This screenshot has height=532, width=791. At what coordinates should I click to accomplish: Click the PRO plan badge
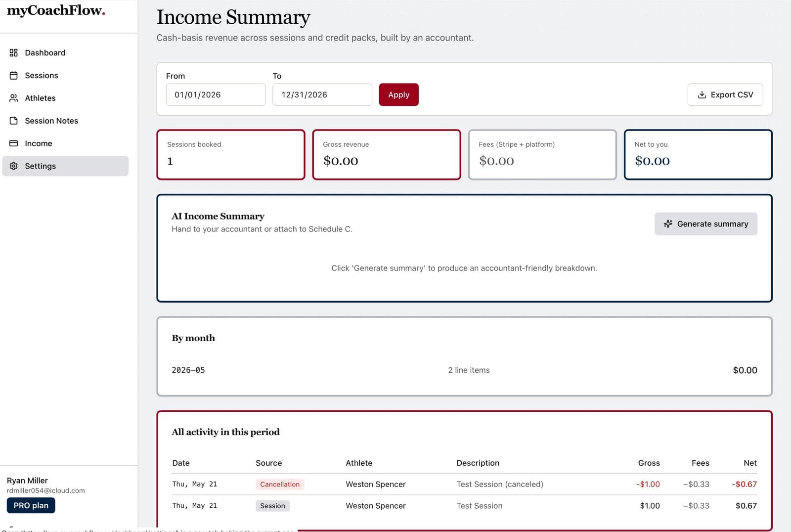[31, 506]
